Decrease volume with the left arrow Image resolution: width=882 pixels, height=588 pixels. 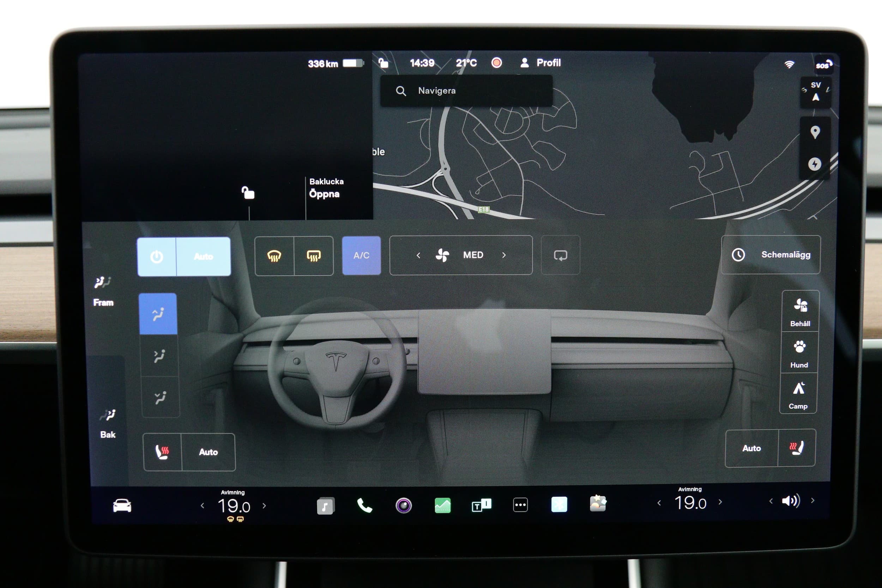point(771,501)
